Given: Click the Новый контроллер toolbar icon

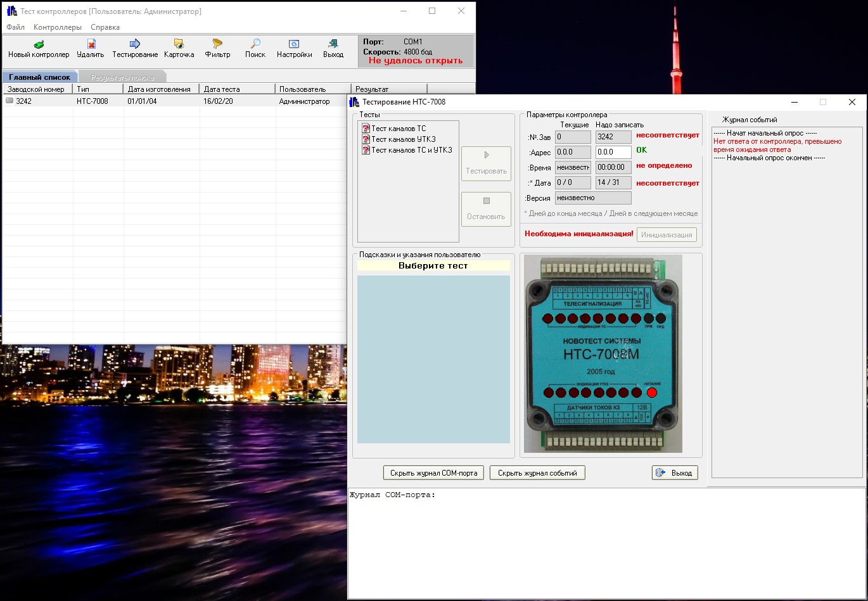Looking at the screenshot, I should 39,44.
